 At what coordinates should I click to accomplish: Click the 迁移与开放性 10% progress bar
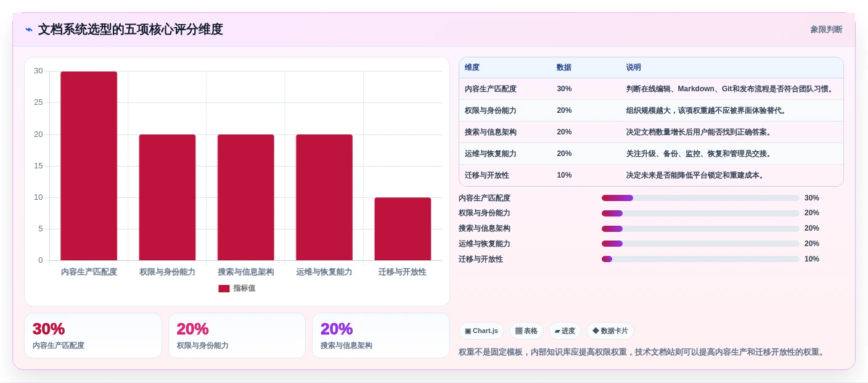coord(700,259)
